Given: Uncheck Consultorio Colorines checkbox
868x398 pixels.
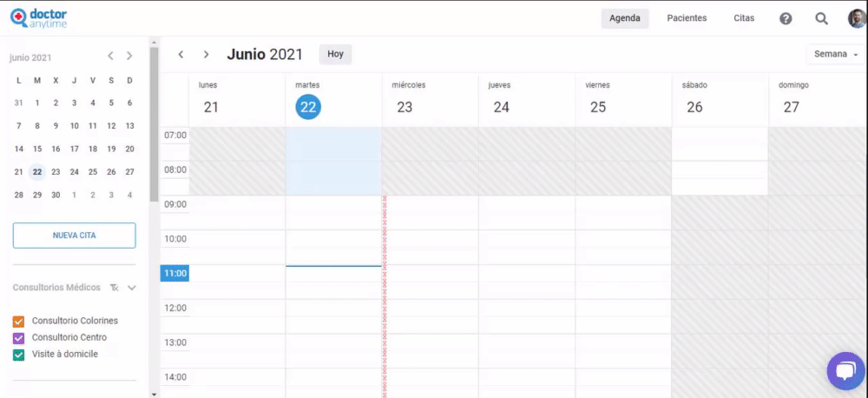Looking at the screenshot, I should (x=19, y=322).
